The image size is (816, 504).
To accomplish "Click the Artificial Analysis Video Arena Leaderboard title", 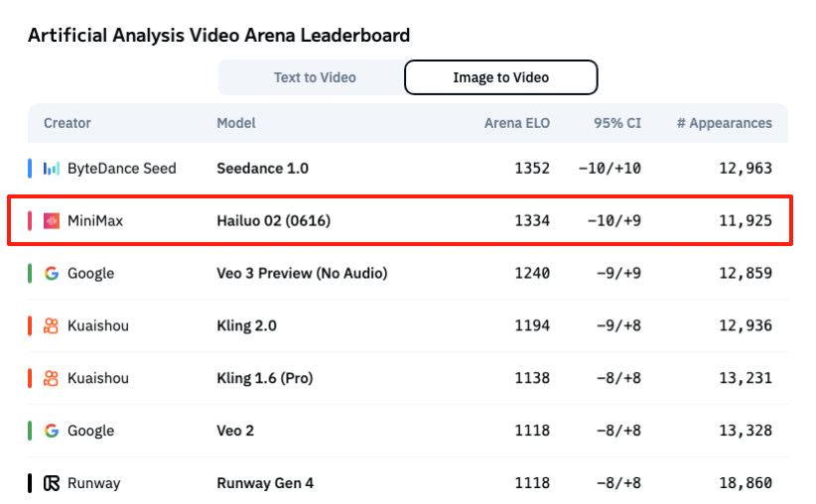I will coord(219,36).
